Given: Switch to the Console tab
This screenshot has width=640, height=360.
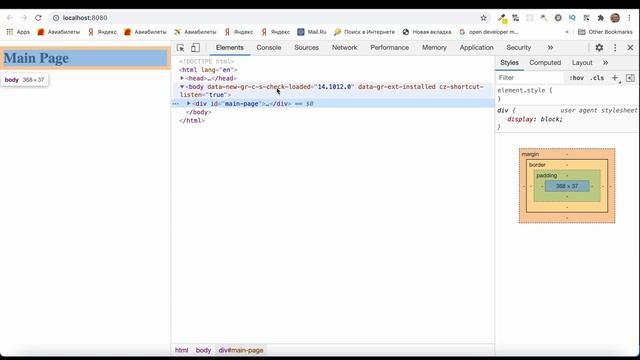Looking at the screenshot, I should pyautogui.click(x=269, y=47).
